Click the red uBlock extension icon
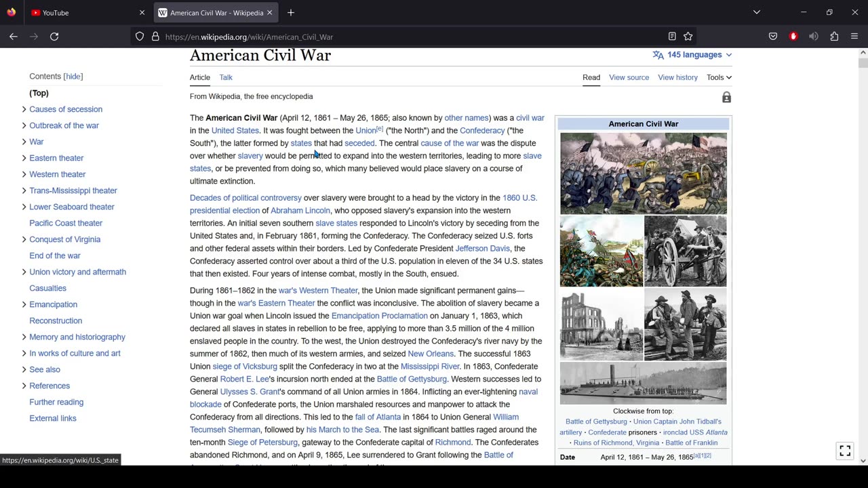The image size is (868, 488). [x=793, y=37]
